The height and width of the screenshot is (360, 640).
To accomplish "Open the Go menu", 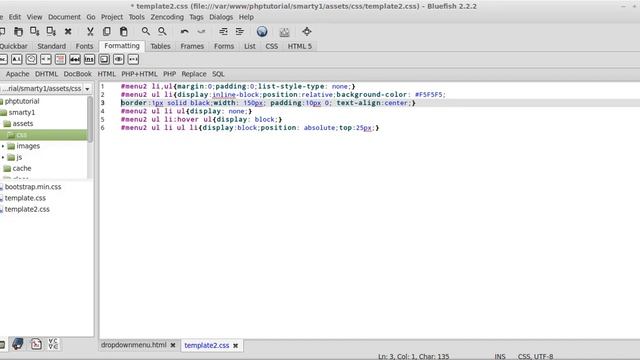I will click(91, 17).
